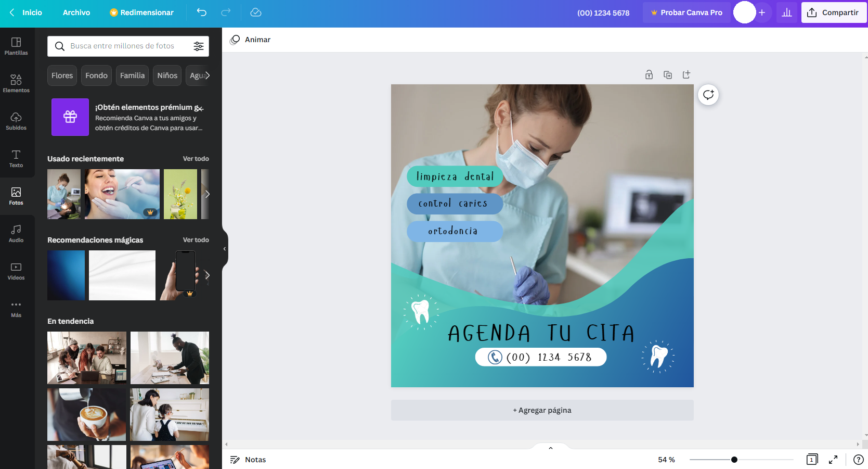Click Ver todo for Recomendaciones mágicas

(x=196, y=240)
